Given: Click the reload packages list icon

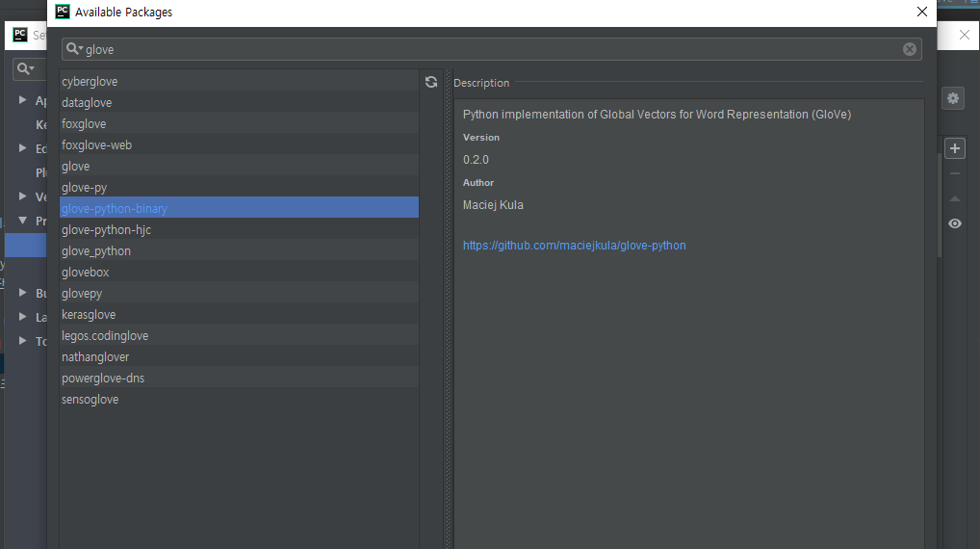Looking at the screenshot, I should [x=431, y=82].
